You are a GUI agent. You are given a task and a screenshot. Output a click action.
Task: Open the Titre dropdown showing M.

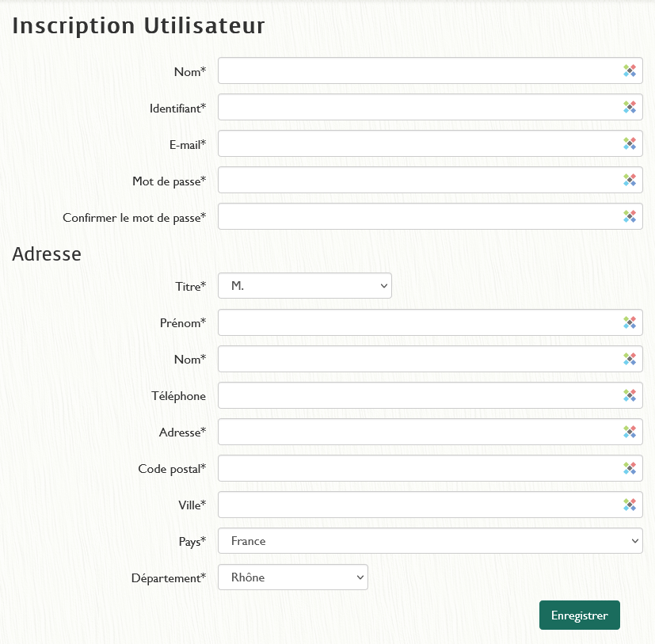tap(305, 286)
